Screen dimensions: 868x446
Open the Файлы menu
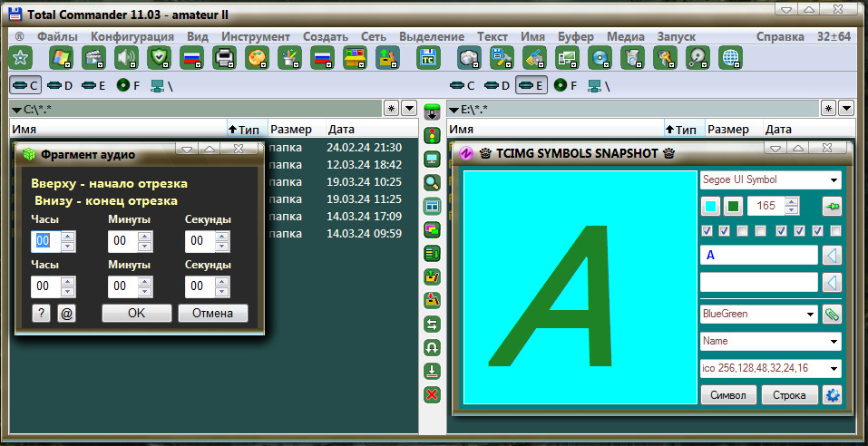(57, 36)
